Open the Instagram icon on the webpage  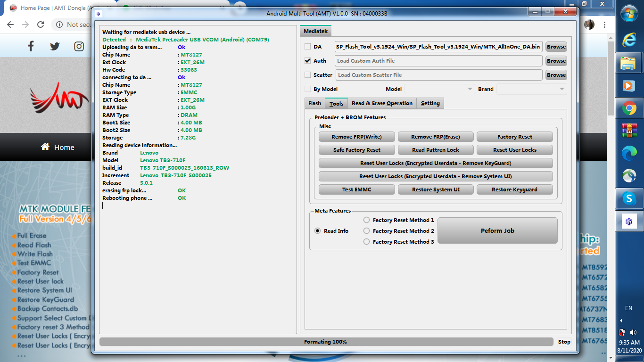point(79,46)
